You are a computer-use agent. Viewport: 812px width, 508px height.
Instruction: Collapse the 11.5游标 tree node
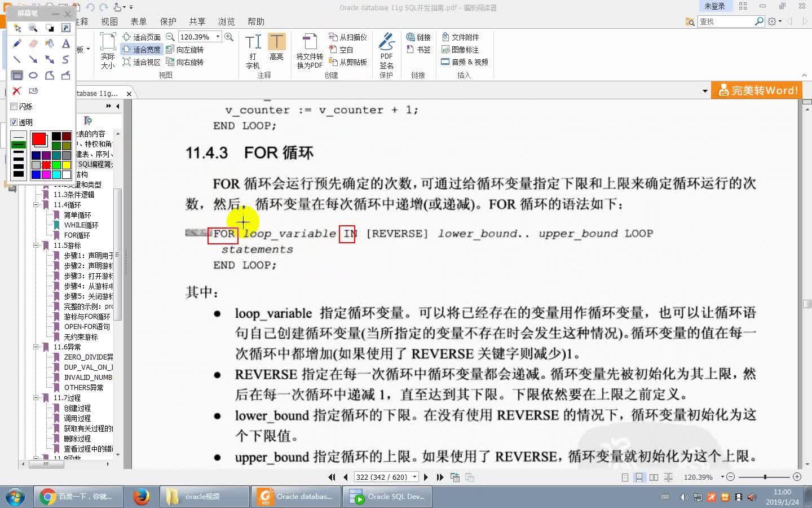pyautogui.click(x=35, y=246)
